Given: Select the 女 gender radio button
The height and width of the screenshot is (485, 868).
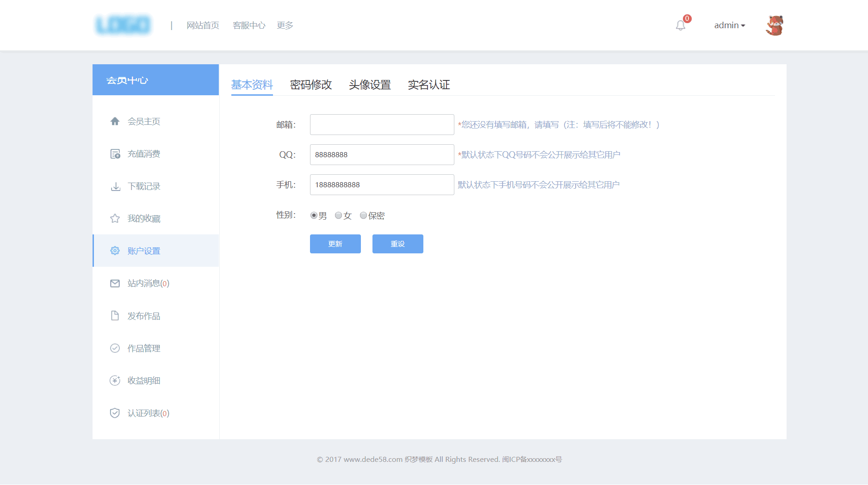Looking at the screenshot, I should (339, 215).
